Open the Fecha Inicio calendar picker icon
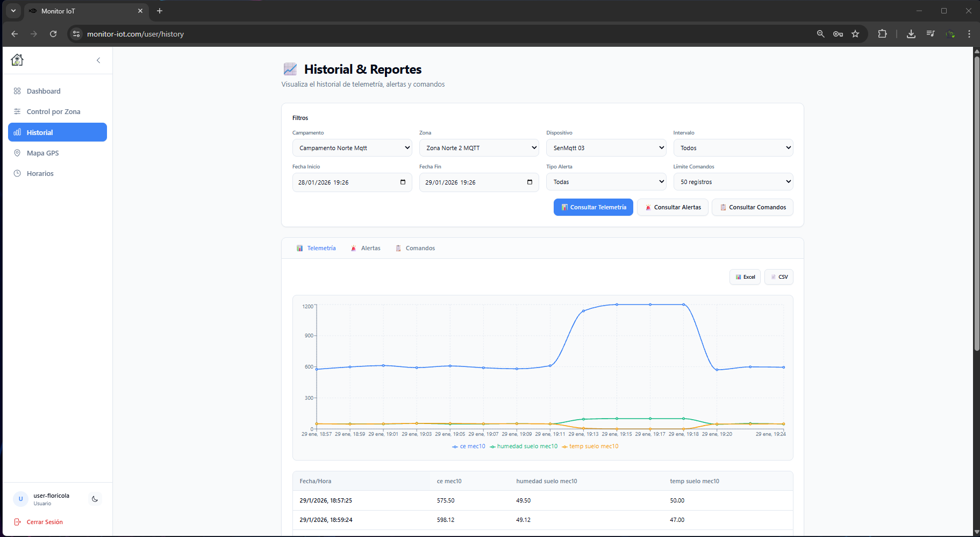Image resolution: width=980 pixels, height=537 pixels. (403, 182)
